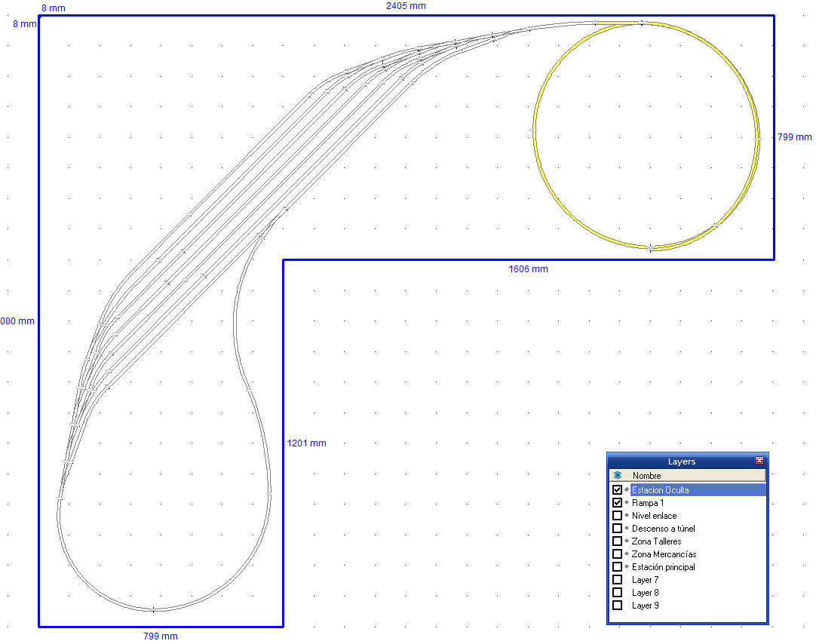Click the 1201 mm dimension label

pos(306,443)
